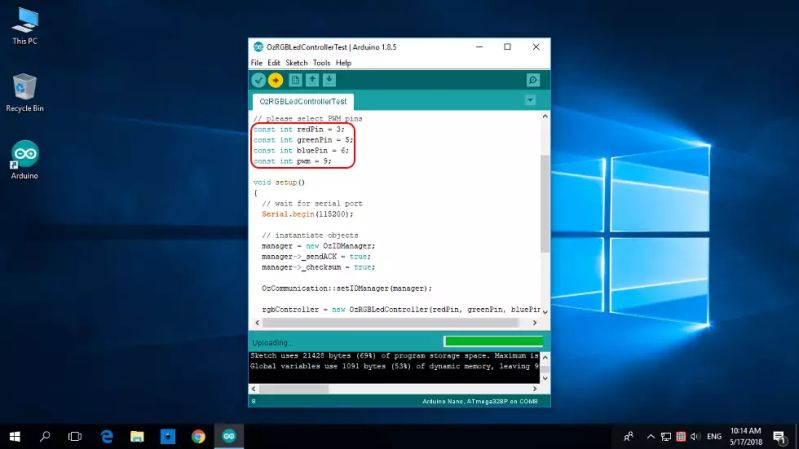Open the This PC desktop icon

click(25, 27)
